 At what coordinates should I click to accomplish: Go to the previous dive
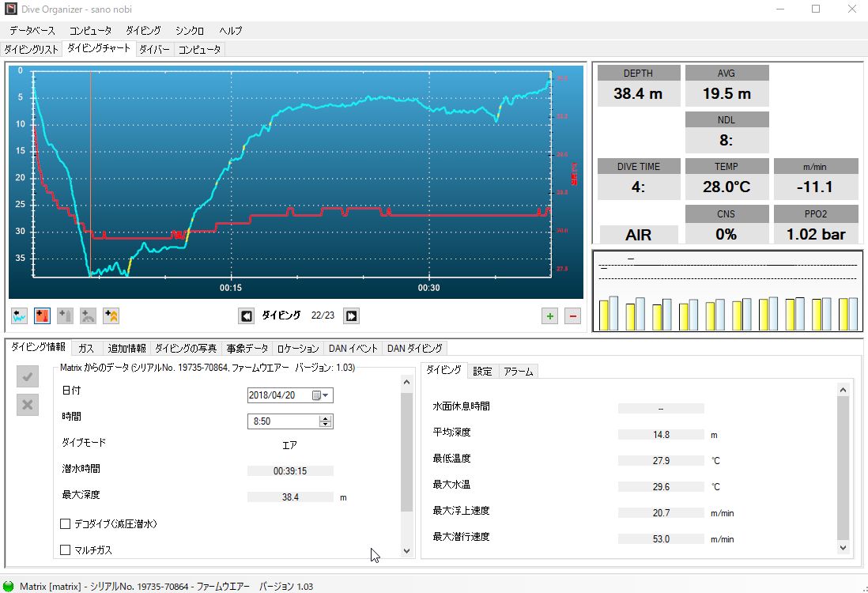[x=247, y=316]
